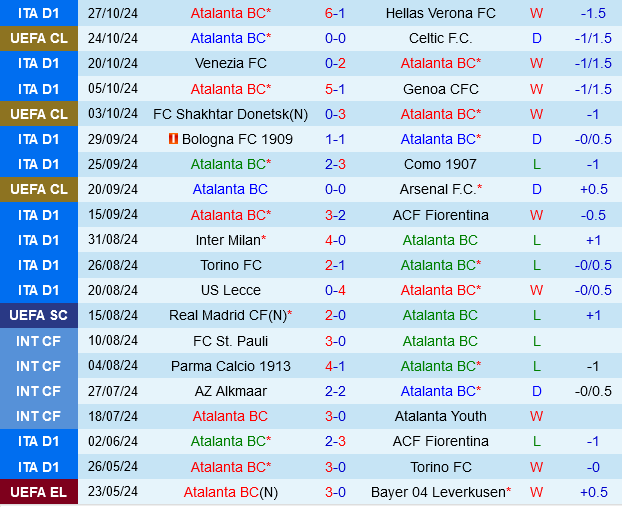Click the US Lecce team link
622x507 pixels.
pyautogui.click(x=230, y=290)
